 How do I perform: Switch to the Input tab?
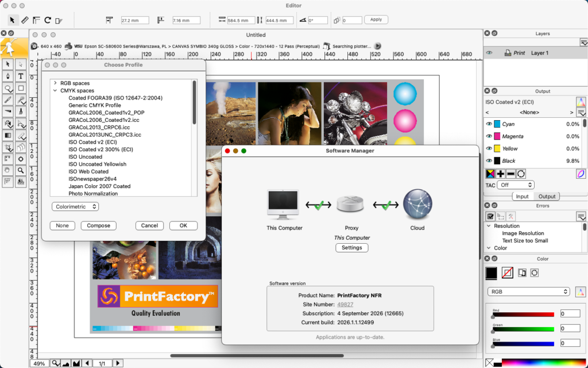point(522,197)
